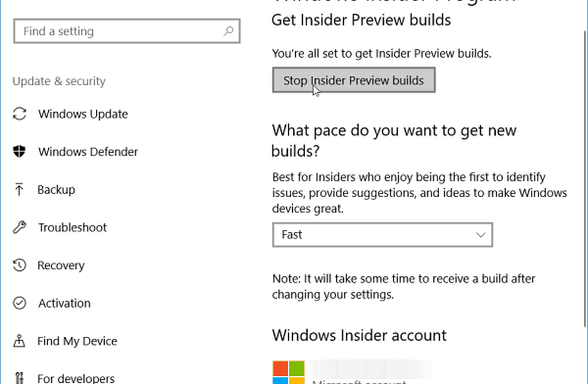Viewport: 588px width, 384px height.
Task: Click the Activation checkmark circle icon
Action: pos(19,303)
